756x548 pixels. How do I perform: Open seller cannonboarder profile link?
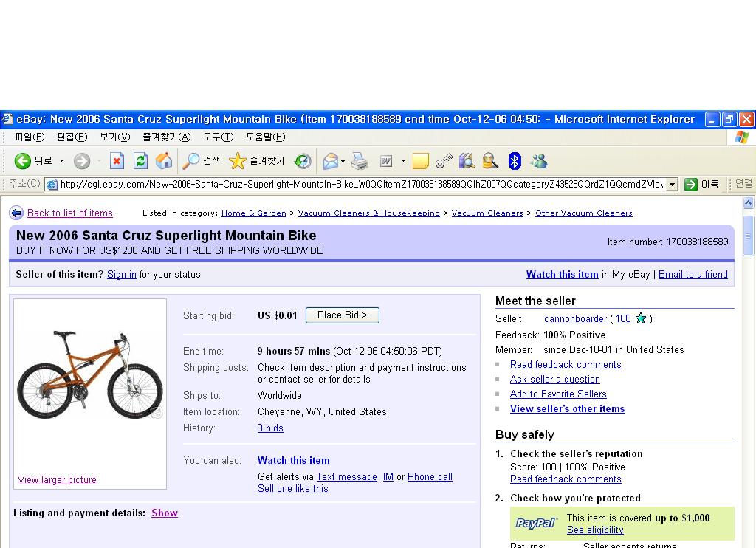(575, 319)
